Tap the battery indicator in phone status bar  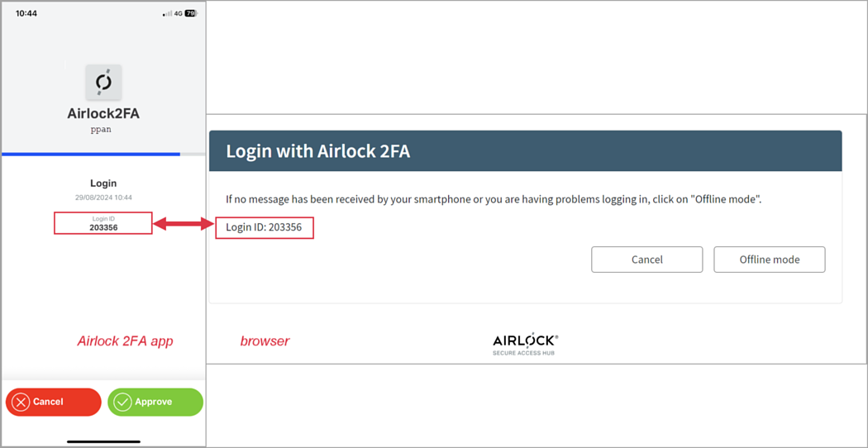191,13
